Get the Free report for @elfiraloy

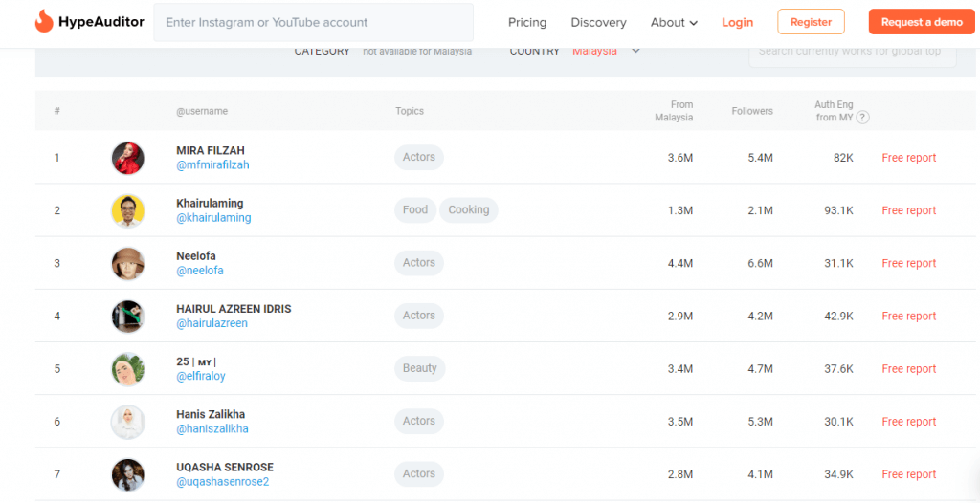click(x=909, y=369)
